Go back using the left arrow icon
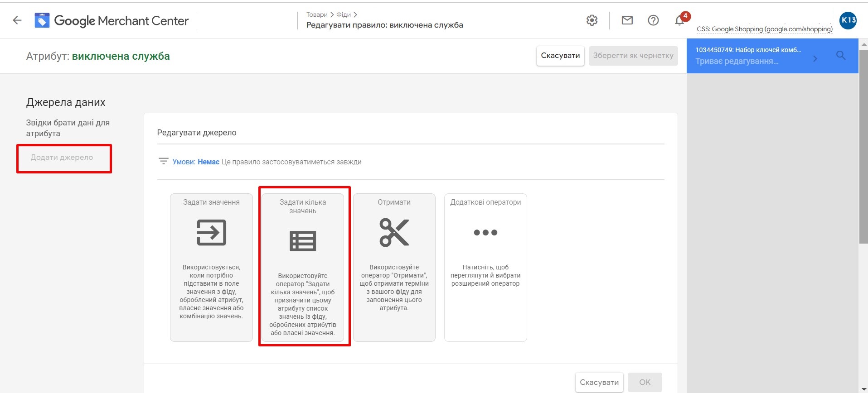 [x=17, y=20]
